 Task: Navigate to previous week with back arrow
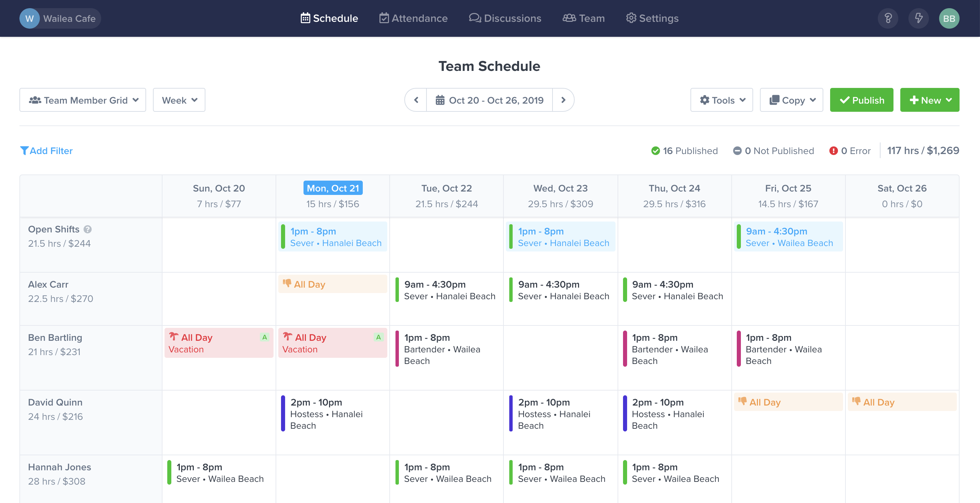(416, 100)
